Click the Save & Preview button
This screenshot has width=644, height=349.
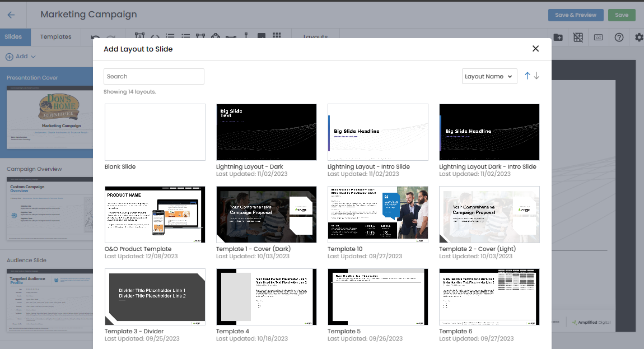point(576,15)
